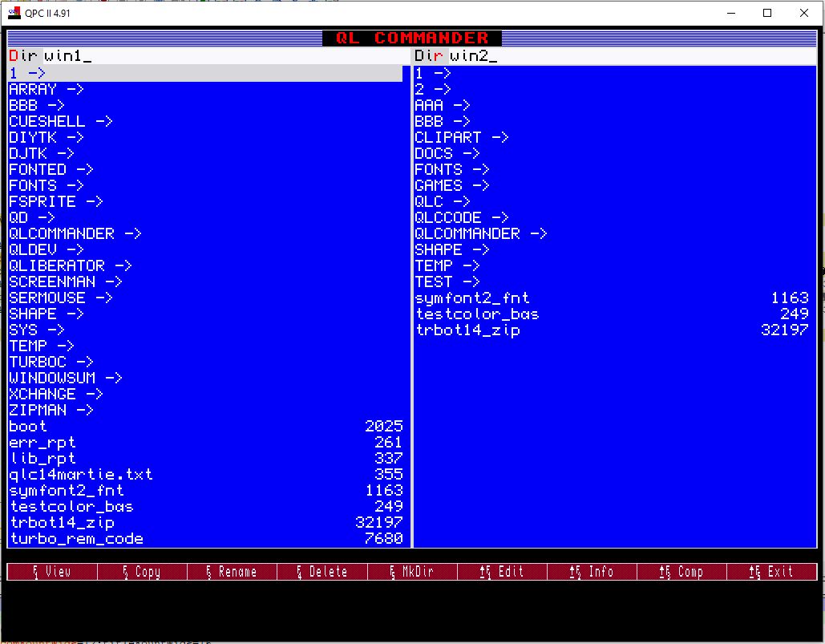Click the Edit function button
This screenshot has height=644, width=825.
[503, 571]
